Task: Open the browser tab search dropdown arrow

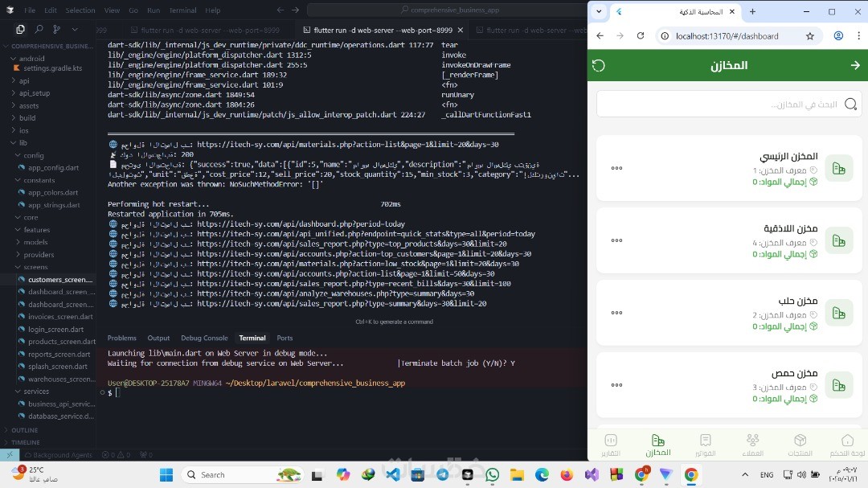Action: point(599,11)
